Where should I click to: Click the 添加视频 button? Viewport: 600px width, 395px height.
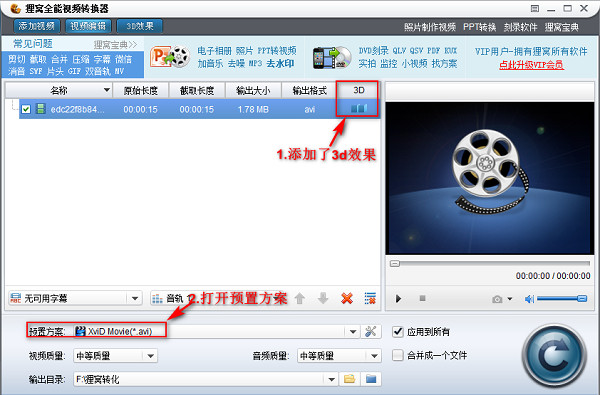(x=36, y=26)
